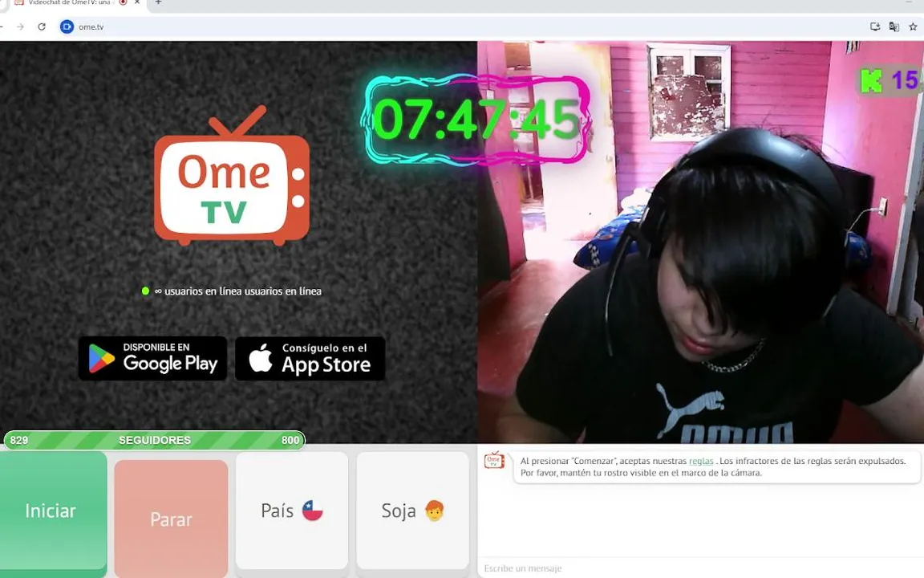Image resolution: width=924 pixels, height=578 pixels.
Task: Focus the Escribe un mensaje field
Action: pyautogui.click(x=700, y=568)
